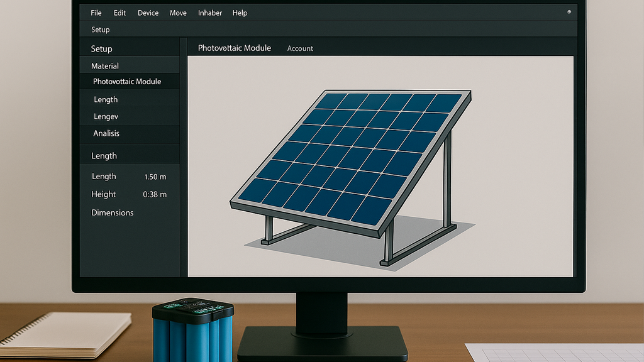Viewport: 644px width, 362px height.
Task: Select the Lengev sidebar item
Action: 106,116
